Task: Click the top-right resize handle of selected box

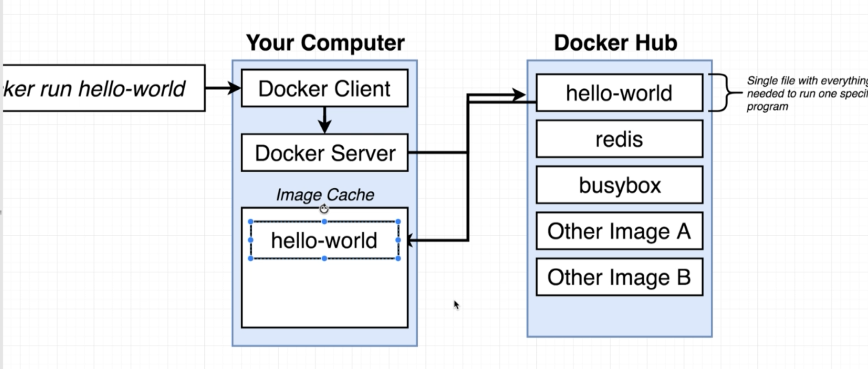Action: pos(398,221)
